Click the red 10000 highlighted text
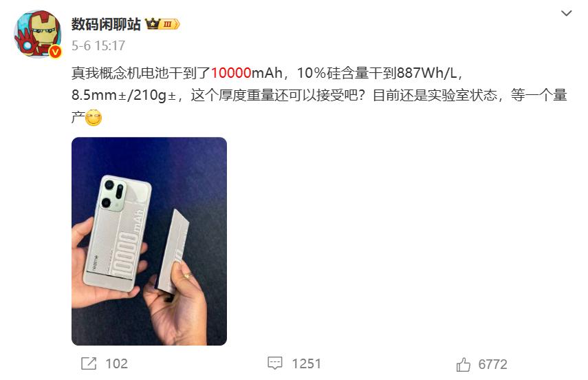Screen dimensions: 588x380 pyautogui.click(x=231, y=73)
